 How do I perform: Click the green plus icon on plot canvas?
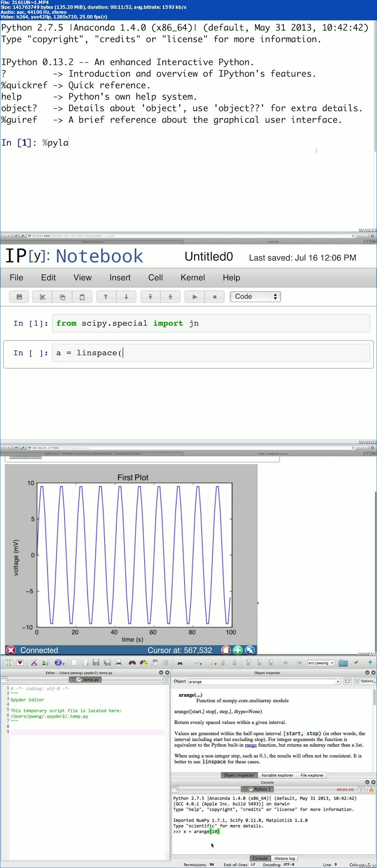coord(238,650)
